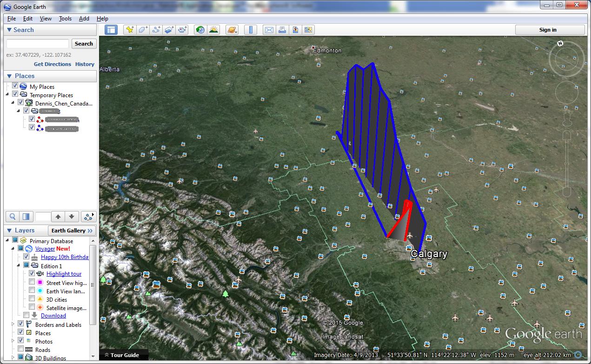Click in the search input field
This screenshot has width=591, height=364.
[x=38, y=44]
